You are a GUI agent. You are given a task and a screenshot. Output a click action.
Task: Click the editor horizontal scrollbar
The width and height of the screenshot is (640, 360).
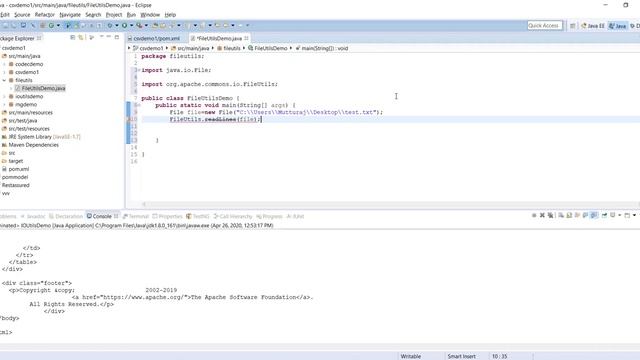point(390,204)
